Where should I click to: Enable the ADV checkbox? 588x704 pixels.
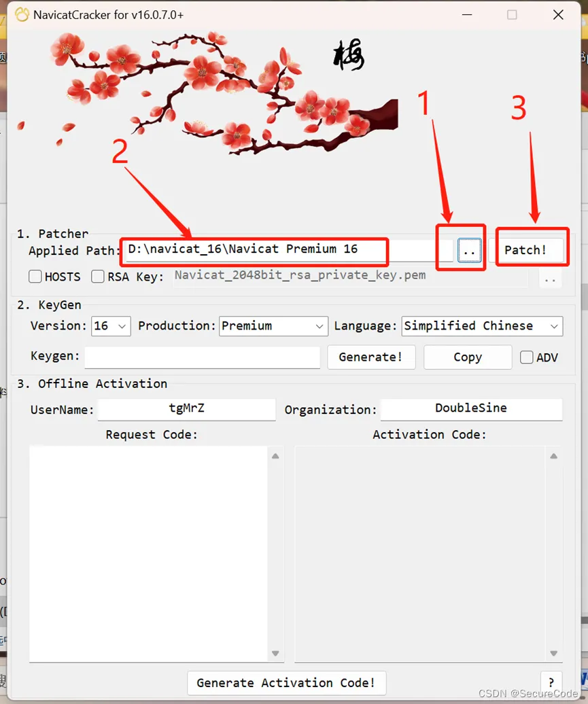526,357
